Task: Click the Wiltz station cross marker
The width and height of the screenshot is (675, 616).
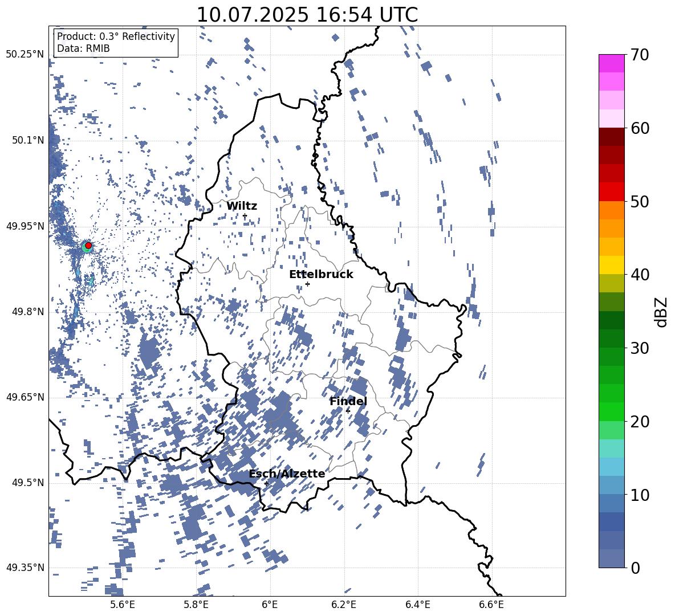Action: (x=245, y=215)
